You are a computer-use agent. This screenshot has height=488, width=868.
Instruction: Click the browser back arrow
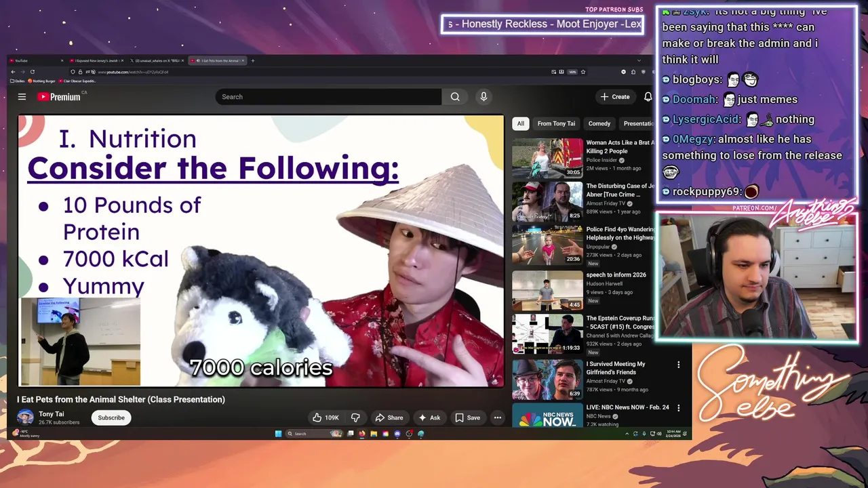point(13,72)
